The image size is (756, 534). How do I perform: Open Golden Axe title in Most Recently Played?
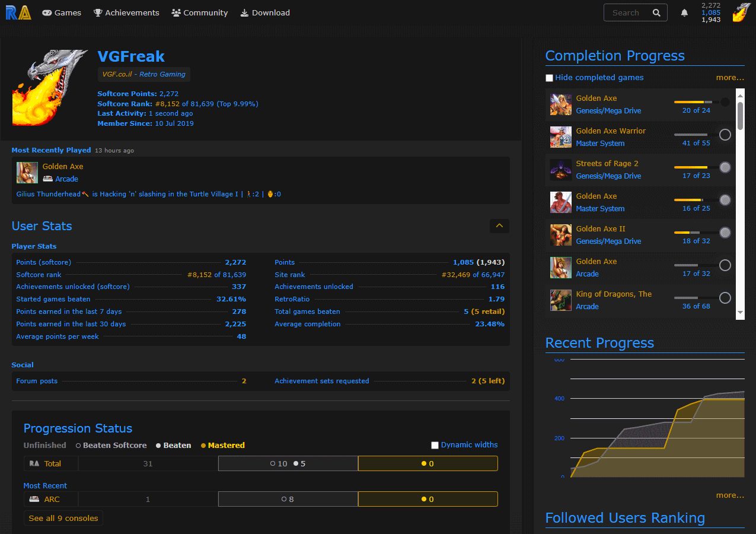pos(63,166)
